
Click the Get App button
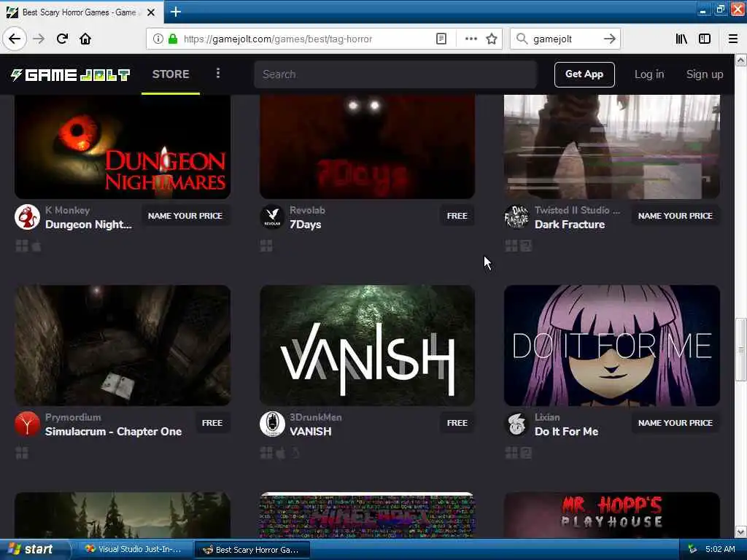584,74
